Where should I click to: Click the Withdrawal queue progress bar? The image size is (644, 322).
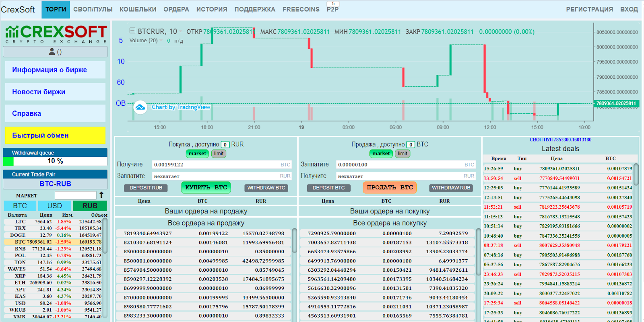(x=55, y=161)
